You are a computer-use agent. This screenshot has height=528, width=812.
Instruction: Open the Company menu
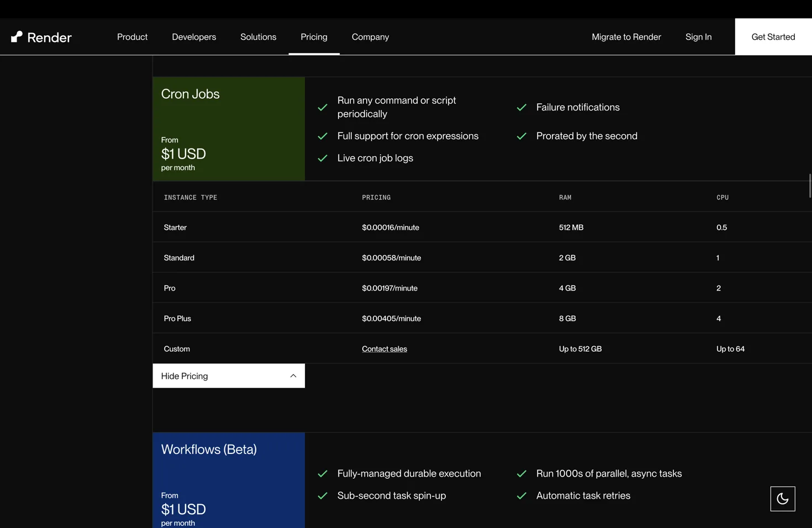370,37
